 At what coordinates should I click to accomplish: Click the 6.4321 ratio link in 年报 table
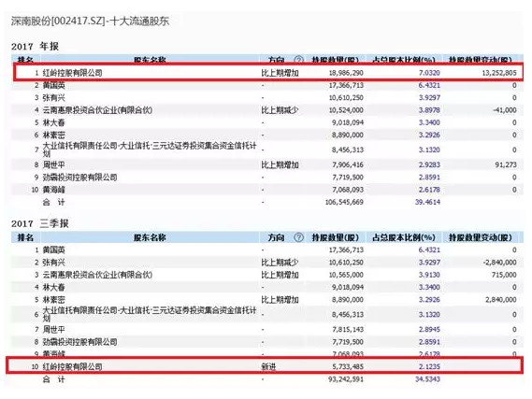point(429,85)
